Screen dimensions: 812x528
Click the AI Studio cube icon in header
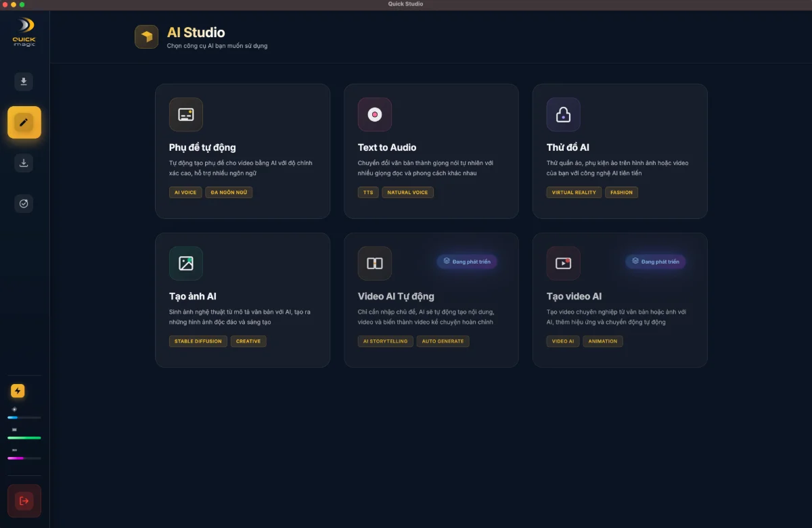(146, 37)
